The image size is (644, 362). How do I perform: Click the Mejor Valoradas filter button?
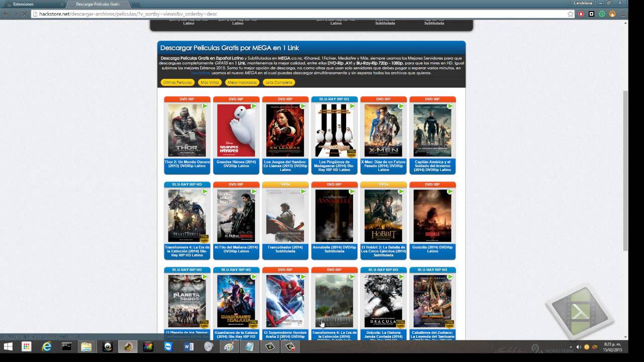click(242, 82)
